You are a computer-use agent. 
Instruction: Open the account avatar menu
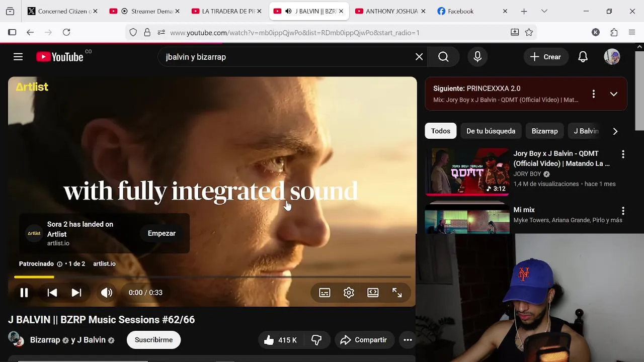click(x=612, y=57)
